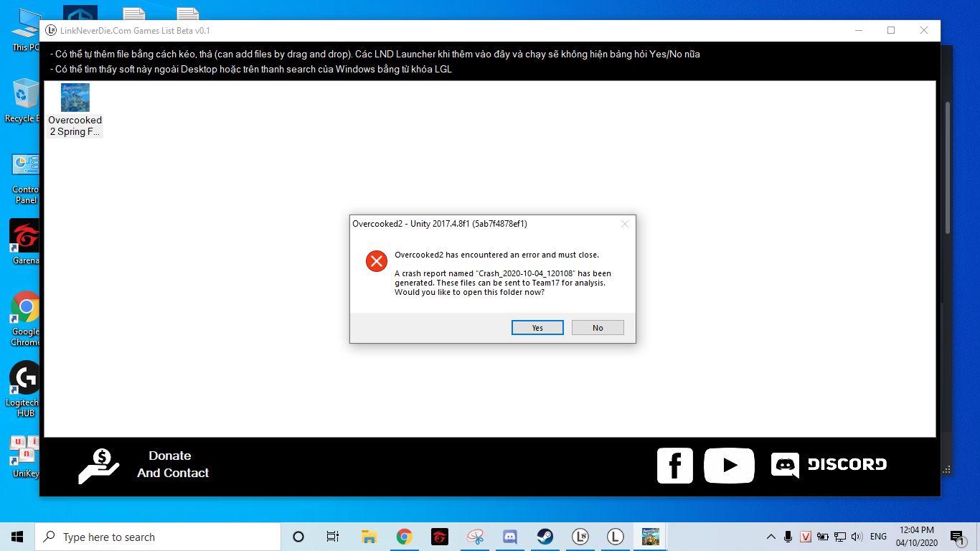
Task: Open the Windows Start menu
Action: [x=17, y=537]
